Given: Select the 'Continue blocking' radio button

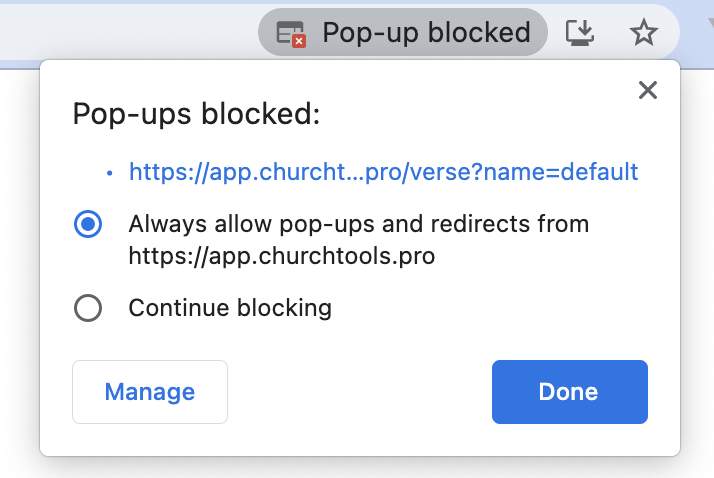Looking at the screenshot, I should tap(88, 308).
